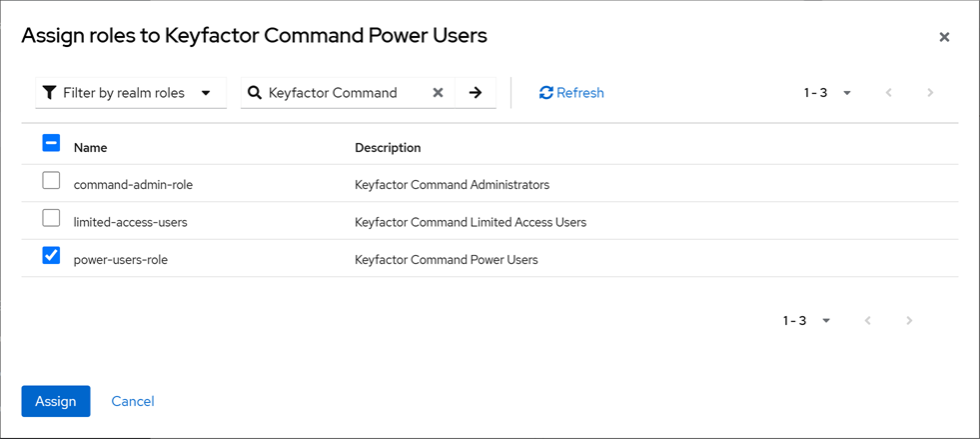Go to previous page in top pagination

[889, 93]
